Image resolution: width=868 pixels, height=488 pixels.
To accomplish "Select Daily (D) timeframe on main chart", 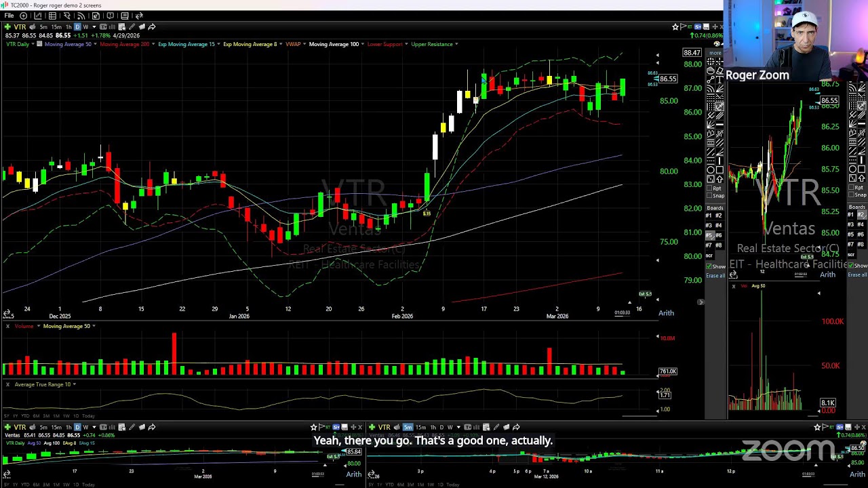I will [77, 27].
